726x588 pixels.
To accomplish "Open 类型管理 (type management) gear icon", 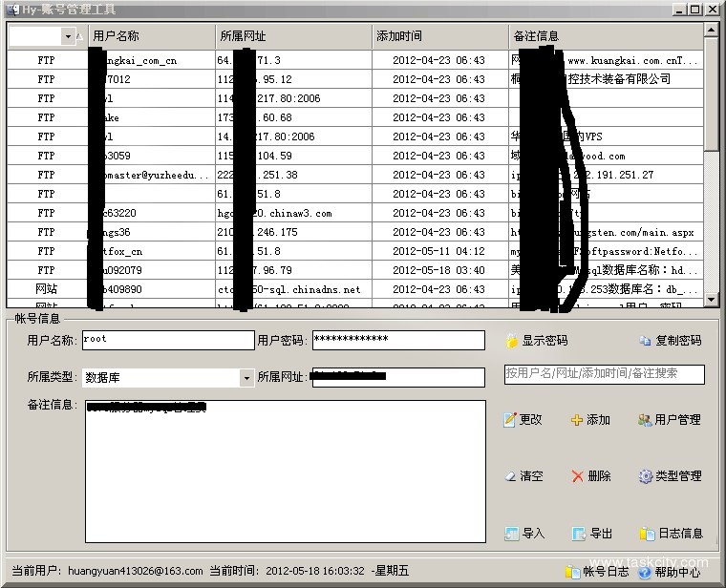I will pyautogui.click(x=646, y=476).
